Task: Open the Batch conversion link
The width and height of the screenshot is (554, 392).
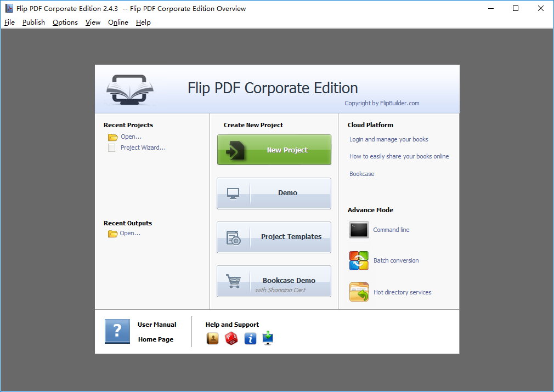Action: (396, 260)
